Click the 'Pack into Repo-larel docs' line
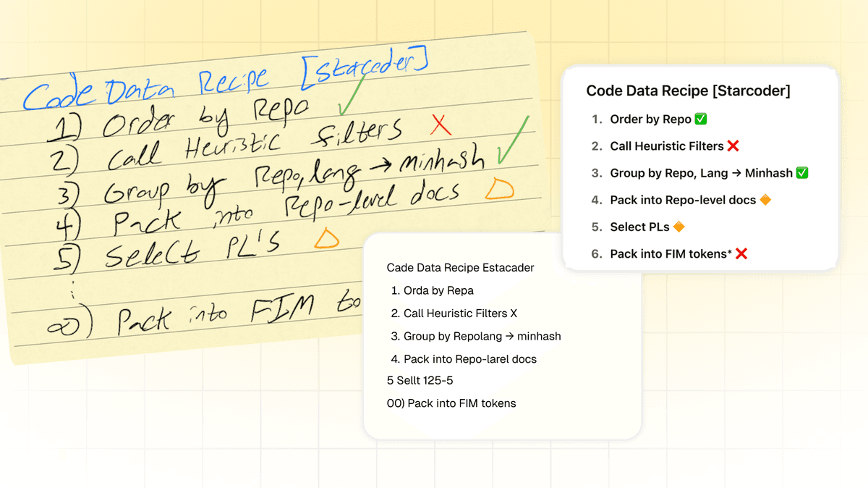Screen dimensions: 868x488 pyautogui.click(x=469, y=358)
